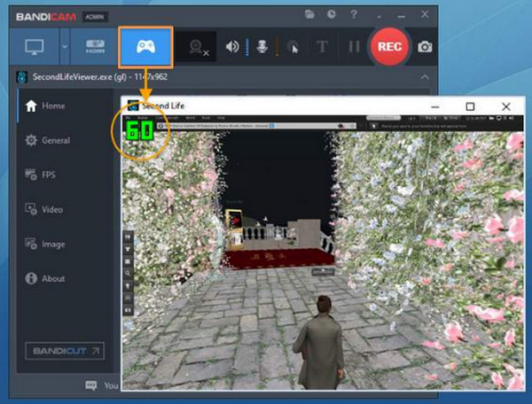Image resolution: width=532 pixels, height=404 pixels.
Task: Open shirt-shaped Appearance icon in Second Life sidebar
Action: (128, 249)
